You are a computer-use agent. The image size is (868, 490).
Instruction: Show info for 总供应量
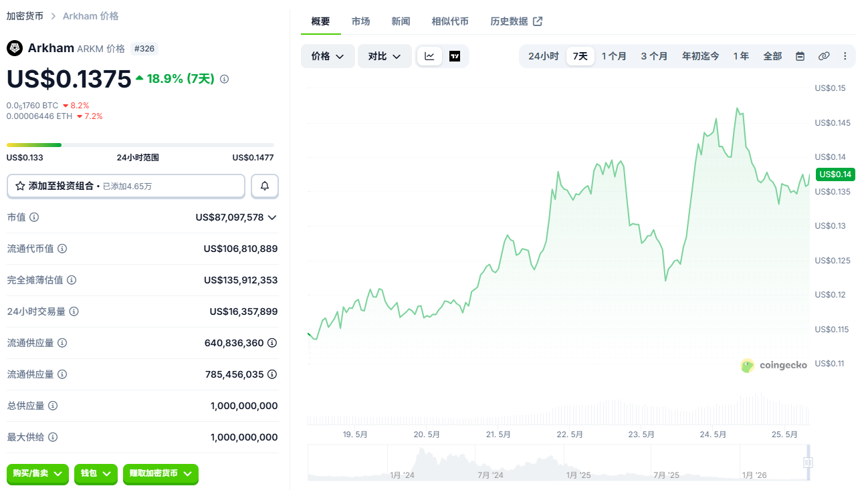click(x=53, y=406)
